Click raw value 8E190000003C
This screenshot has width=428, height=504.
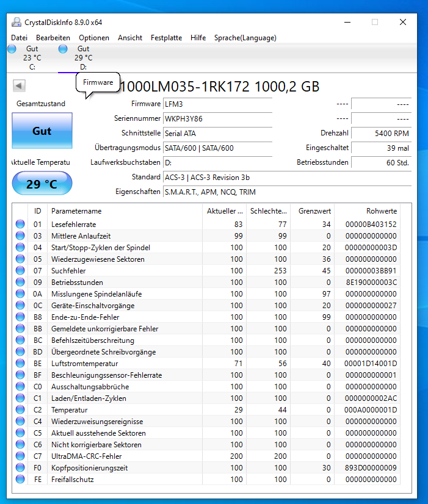pyautogui.click(x=371, y=283)
